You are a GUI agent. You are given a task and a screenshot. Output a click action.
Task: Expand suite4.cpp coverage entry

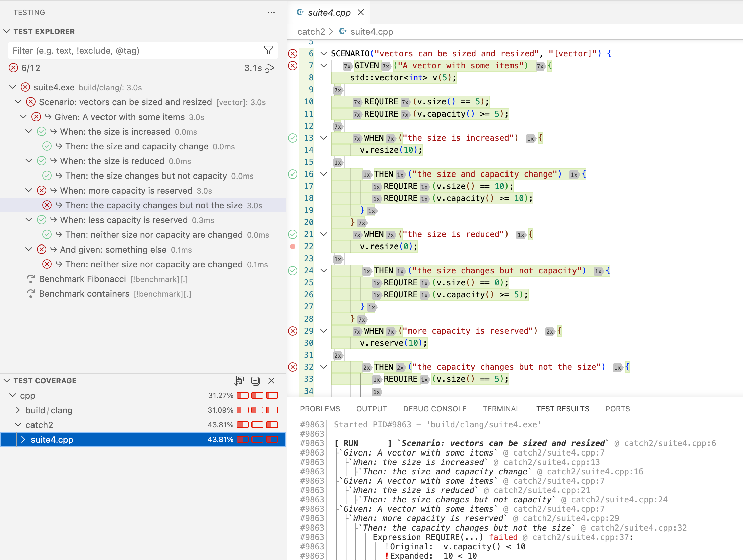pyautogui.click(x=23, y=439)
